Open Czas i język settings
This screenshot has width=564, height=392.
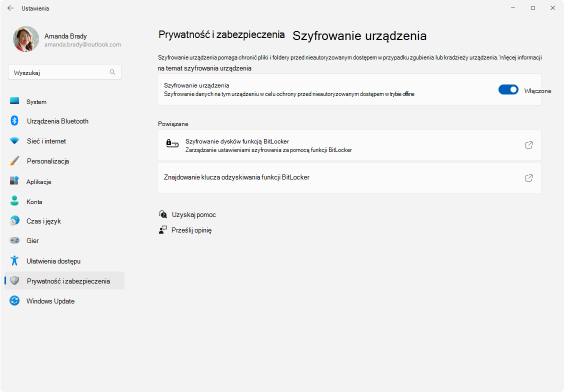point(43,221)
